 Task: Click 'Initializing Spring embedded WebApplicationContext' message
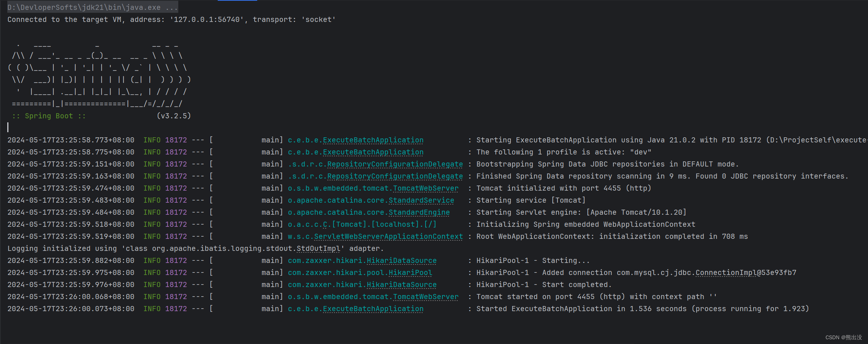tap(586, 224)
